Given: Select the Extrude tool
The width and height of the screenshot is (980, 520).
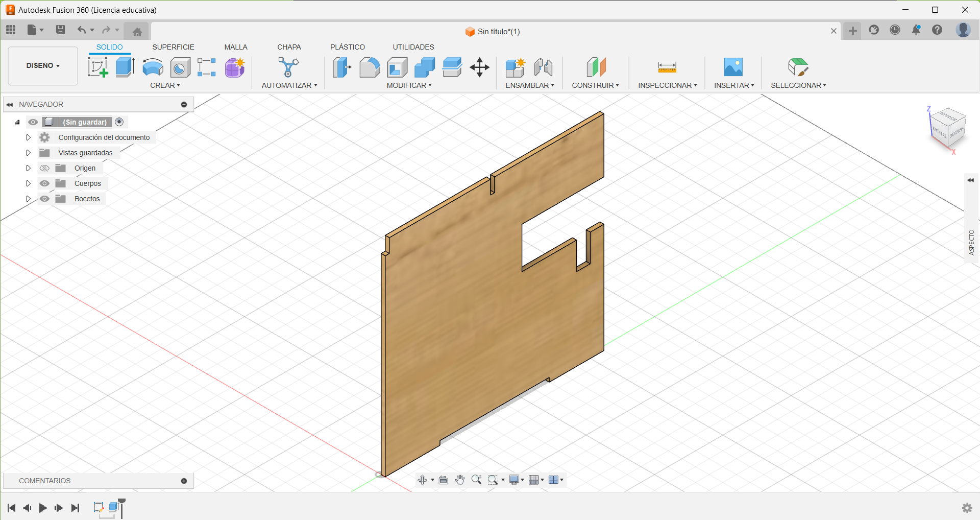Looking at the screenshot, I should click(125, 67).
